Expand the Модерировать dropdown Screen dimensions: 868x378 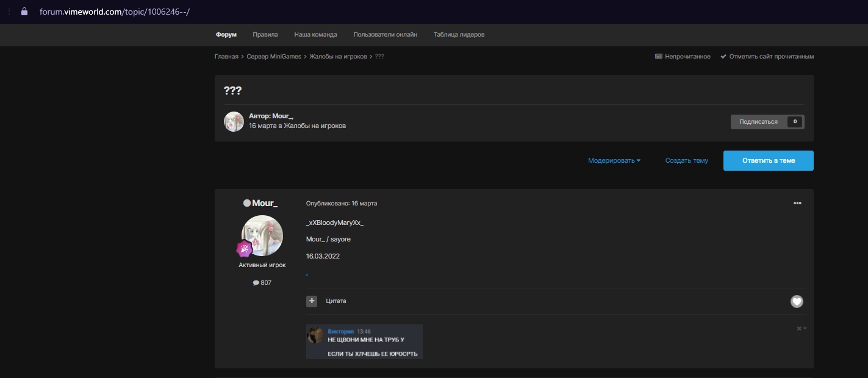pyautogui.click(x=614, y=161)
